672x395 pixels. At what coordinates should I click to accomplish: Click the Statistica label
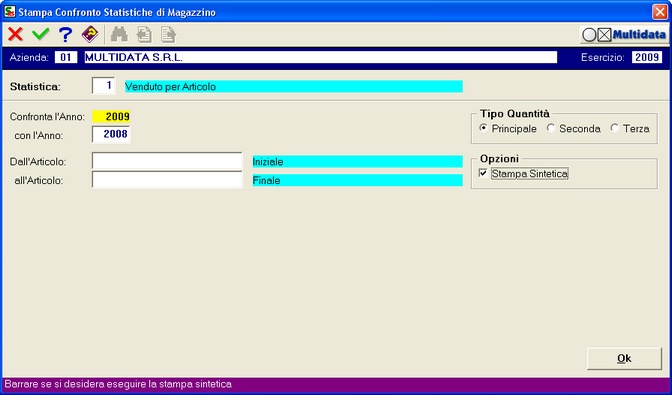[35, 87]
